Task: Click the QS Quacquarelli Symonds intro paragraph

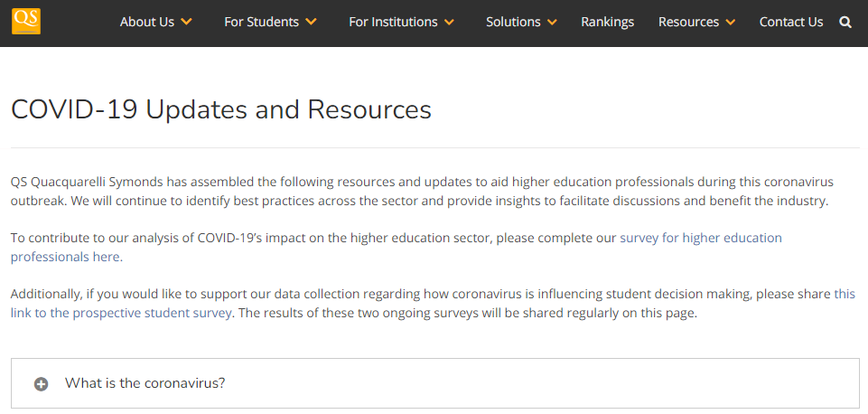Action: (421, 191)
